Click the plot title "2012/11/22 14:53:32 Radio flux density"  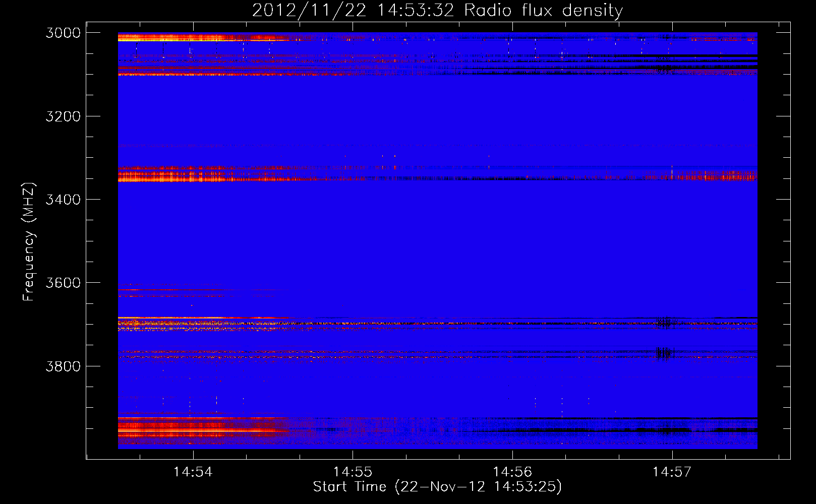tap(437, 11)
